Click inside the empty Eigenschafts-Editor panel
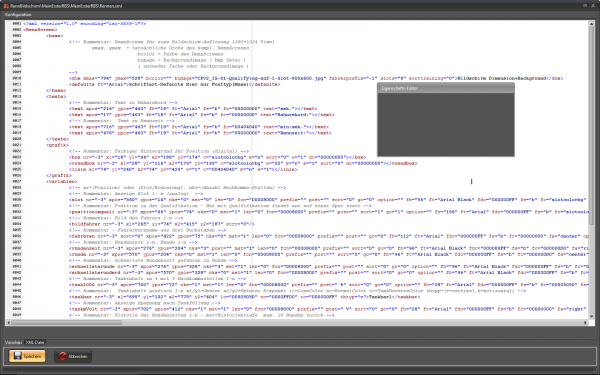The width and height of the screenshot is (600, 375). point(446,124)
